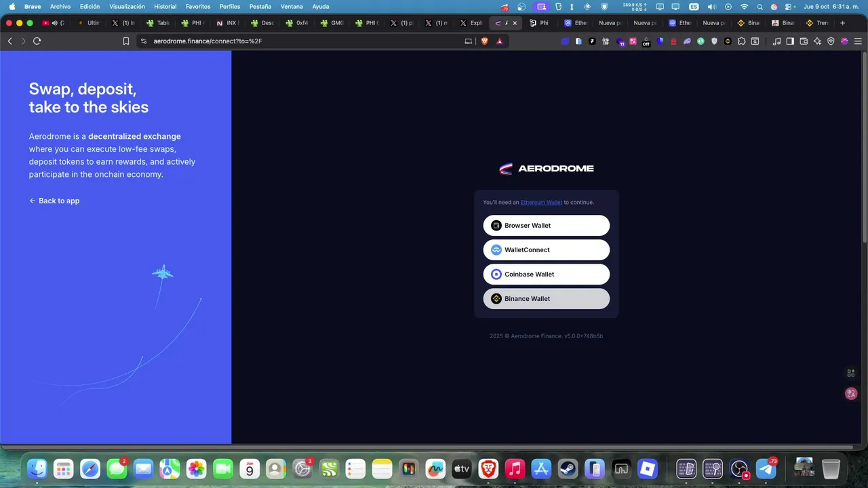
Task: Open Apple TV from the dock
Action: (x=462, y=468)
